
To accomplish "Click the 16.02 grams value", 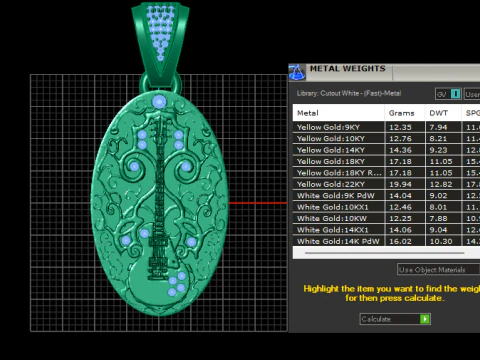I will click(400, 241).
